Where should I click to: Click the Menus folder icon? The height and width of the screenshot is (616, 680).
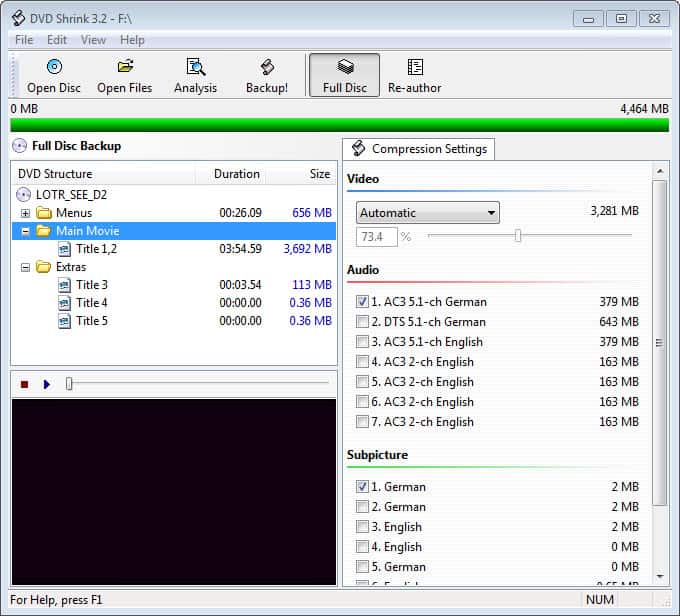click(43, 213)
